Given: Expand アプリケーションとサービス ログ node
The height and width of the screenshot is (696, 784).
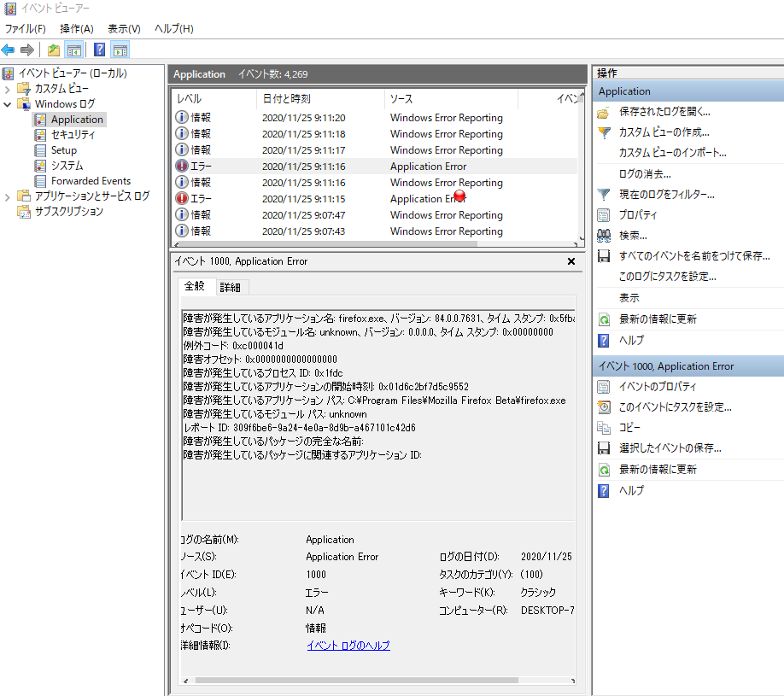Looking at the screenshot, I should (9, 196).
